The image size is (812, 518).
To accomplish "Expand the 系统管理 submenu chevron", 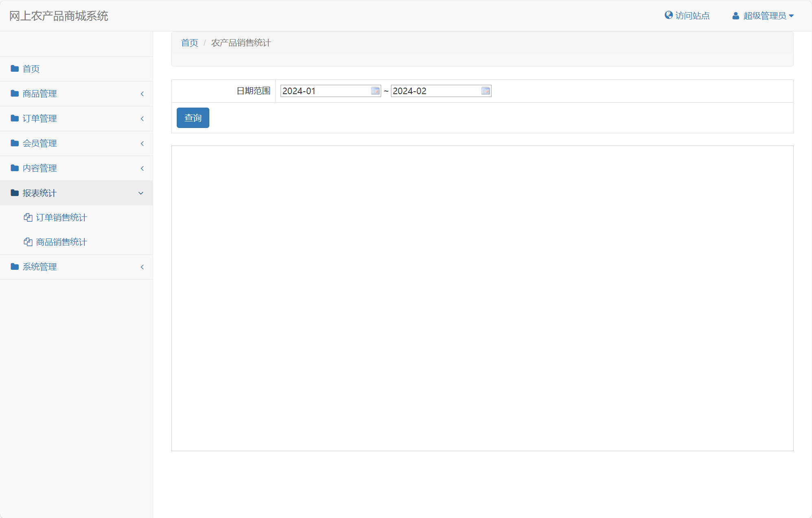I will (x=142, y=267).
